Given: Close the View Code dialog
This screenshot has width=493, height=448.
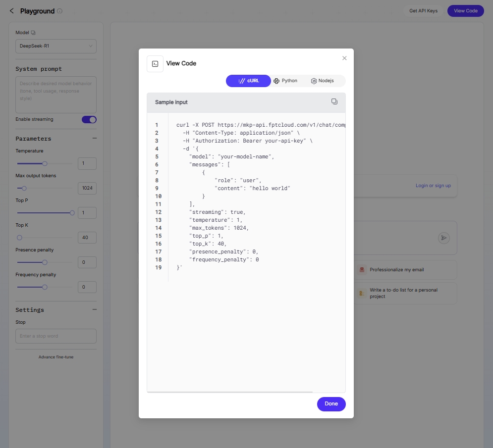Looking at the screenshot, I should click(x=344, y=58).
